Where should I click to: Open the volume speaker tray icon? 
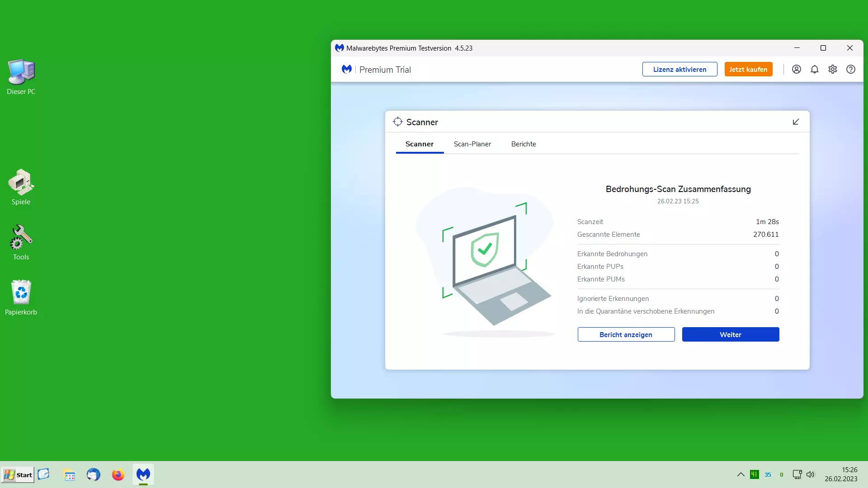click(x=811, y=474)
